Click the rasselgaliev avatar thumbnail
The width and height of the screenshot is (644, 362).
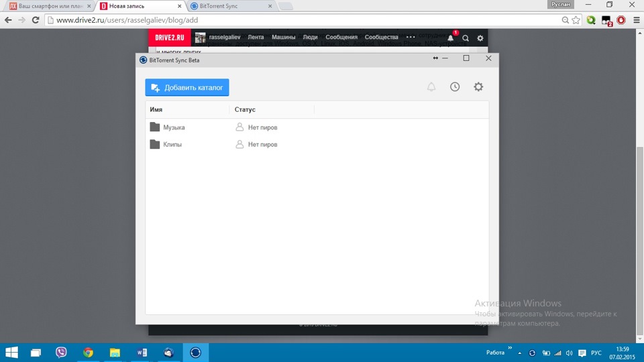[200, 38]
